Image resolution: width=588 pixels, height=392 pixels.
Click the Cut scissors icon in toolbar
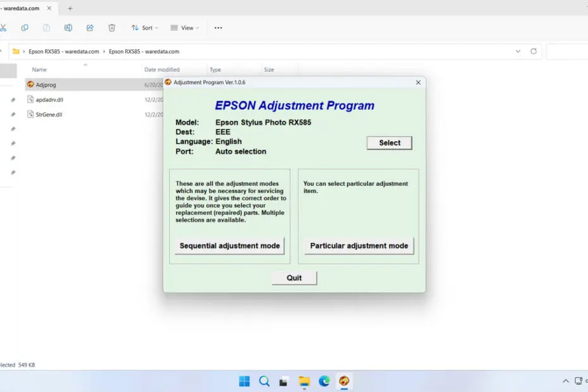point(3,28)
